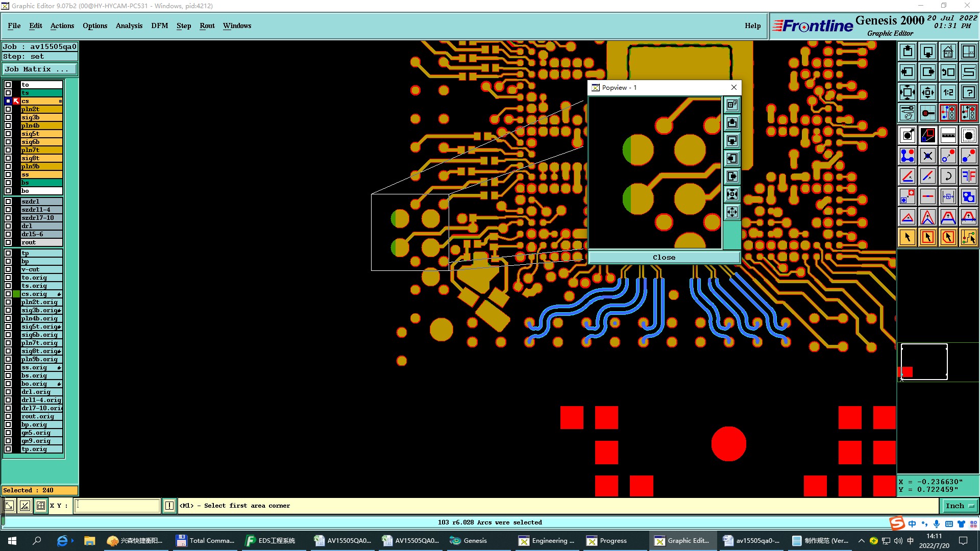Click the delete feature X icon
Image resolution: width=980 pixels, height=551 pixels.
[x=927, y=156]
